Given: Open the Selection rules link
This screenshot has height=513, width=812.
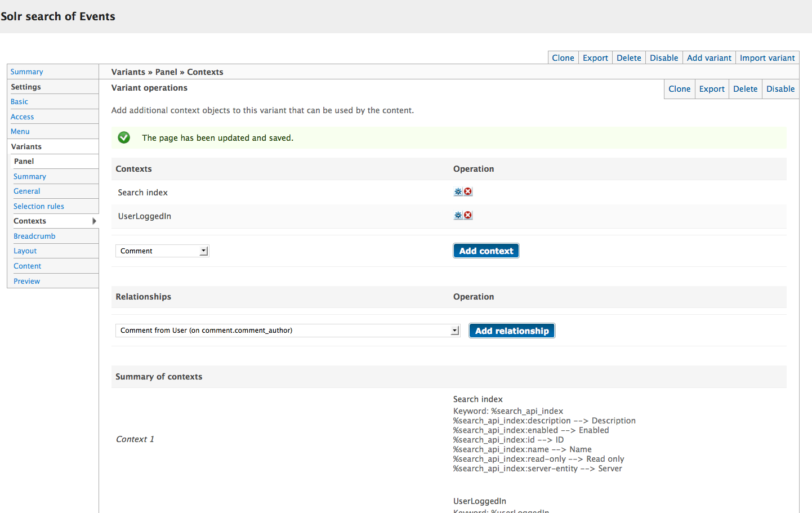Looking at the screenshot, I should pyautogui.click(x=38, y=206).
